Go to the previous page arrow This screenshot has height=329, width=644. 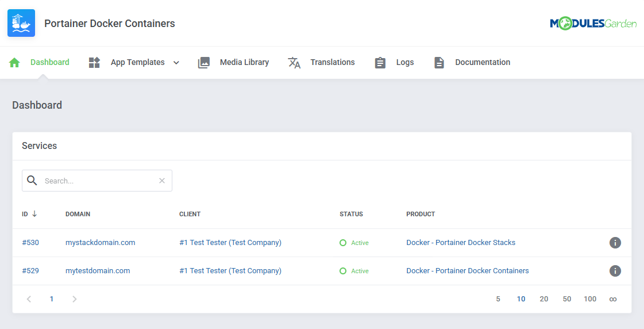tap(29, 299)
